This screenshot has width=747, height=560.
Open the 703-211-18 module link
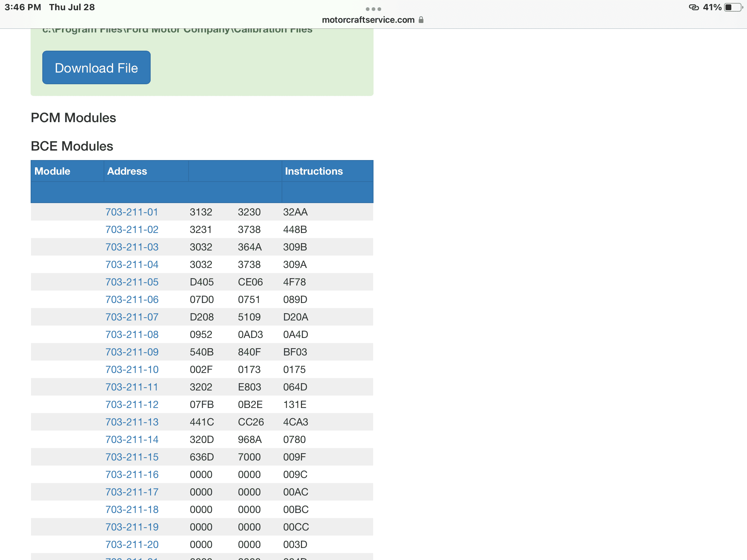[132, 509]
